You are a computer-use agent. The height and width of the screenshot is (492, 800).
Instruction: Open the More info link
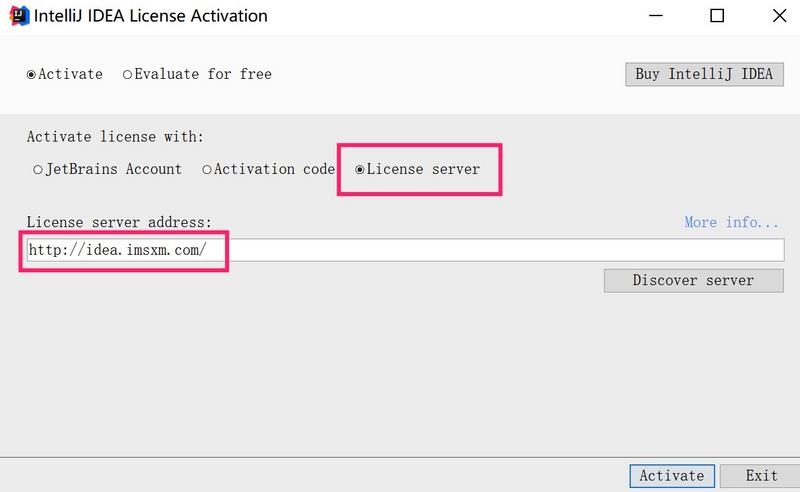[x=731, y=223]
